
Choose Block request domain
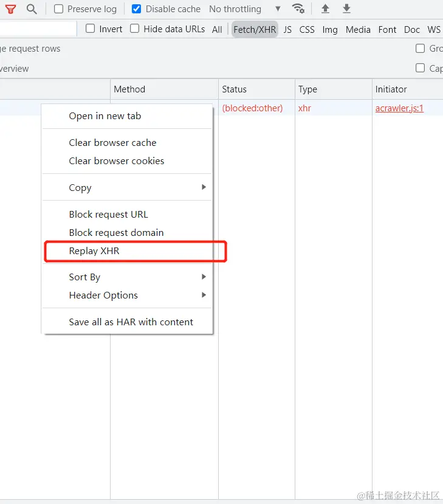tap(127, 232)
